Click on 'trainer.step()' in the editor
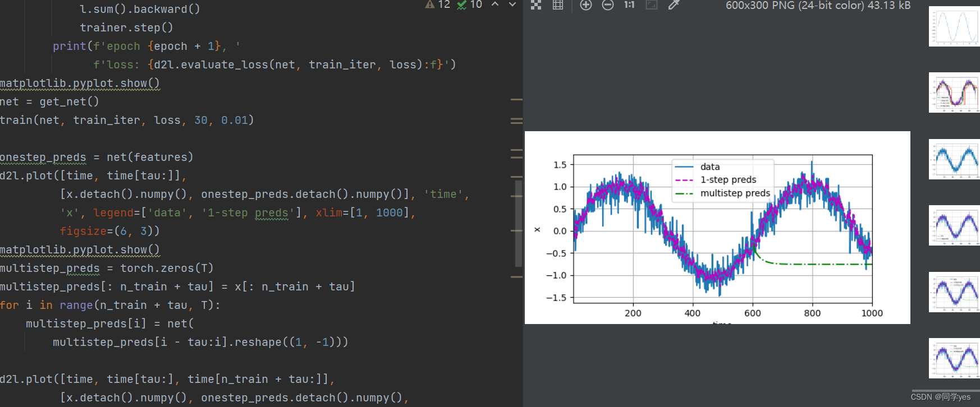 pos(126,27)
